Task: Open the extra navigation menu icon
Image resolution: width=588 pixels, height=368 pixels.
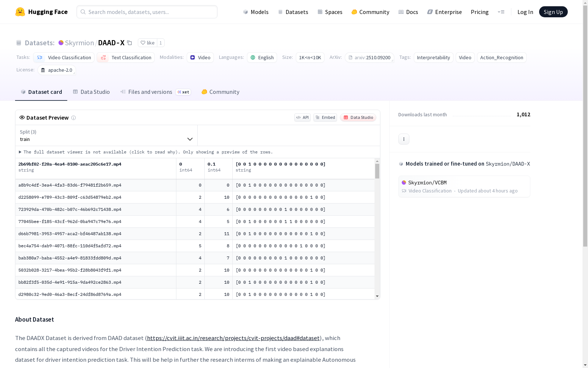Action: click(501, 12)
